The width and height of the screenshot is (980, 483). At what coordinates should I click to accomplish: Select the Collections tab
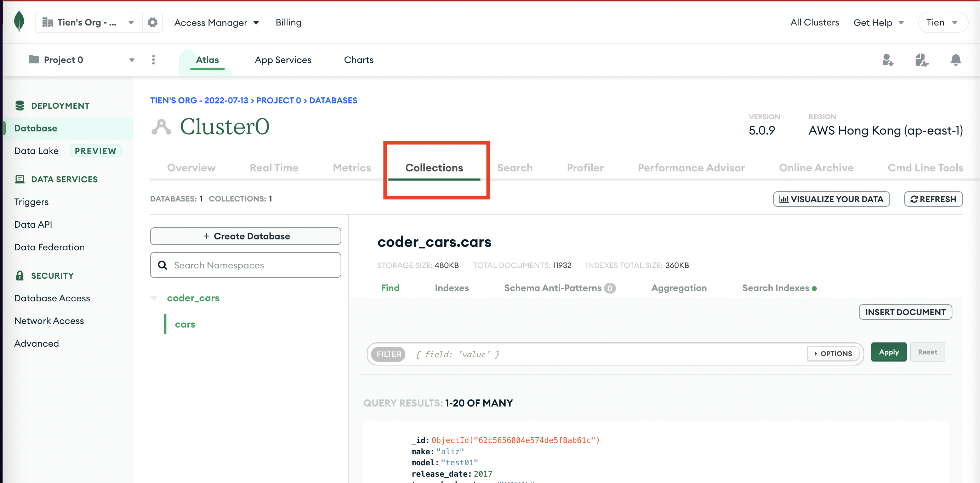tap(434, 168)
